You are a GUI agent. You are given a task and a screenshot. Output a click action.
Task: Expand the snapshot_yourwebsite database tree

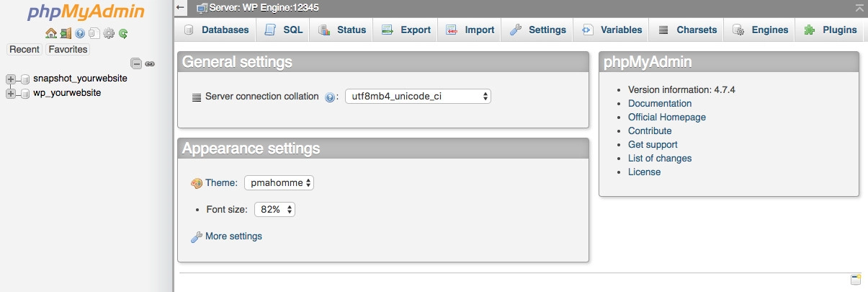point(11,79)
